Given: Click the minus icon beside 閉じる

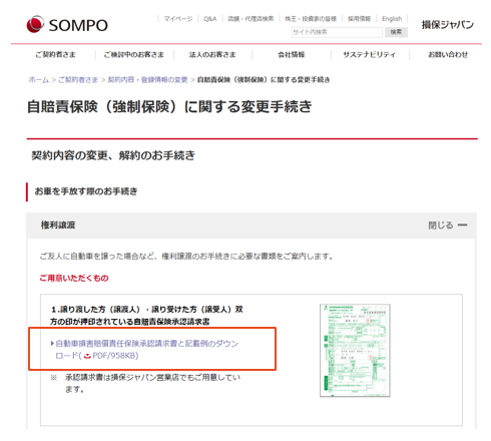Looking at the screenshot, I should coord(462,225).
